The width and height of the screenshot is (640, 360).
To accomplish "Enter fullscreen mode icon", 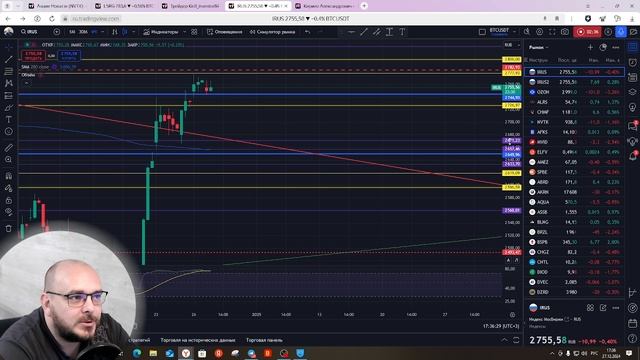I will click(x=552, y=32).
